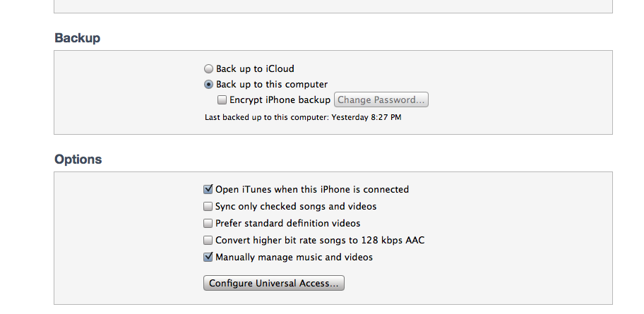
Task: Select the Back up to iCloud radio button
Action: tap(208, 69)
